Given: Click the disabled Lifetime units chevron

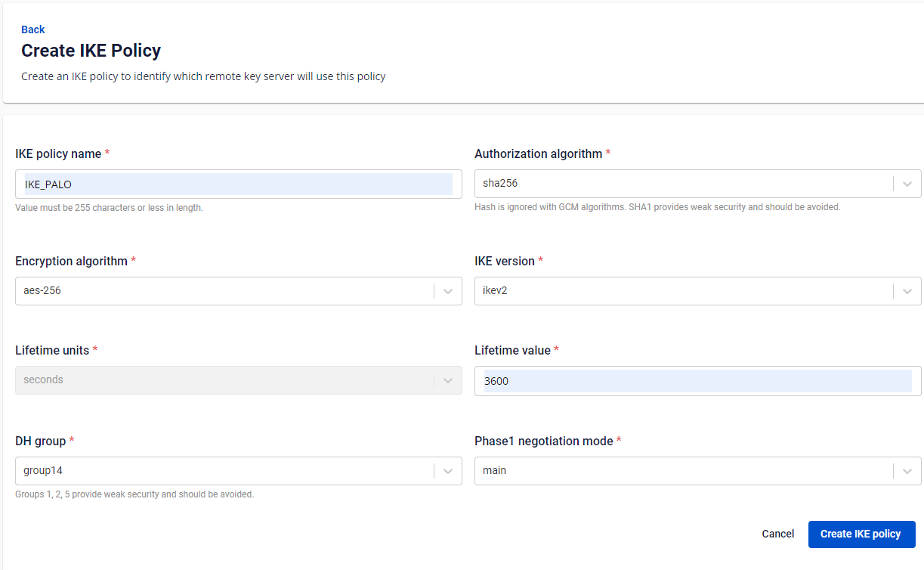Looking at the screenshot, I should [x=448, y=380].
